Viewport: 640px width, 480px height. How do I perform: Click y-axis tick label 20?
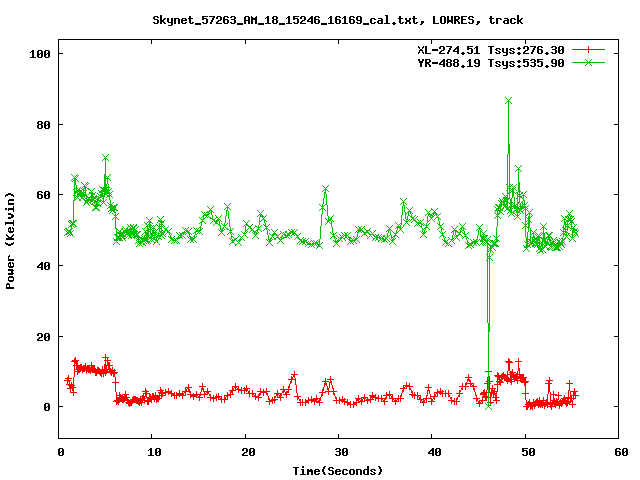coord(44,337)
